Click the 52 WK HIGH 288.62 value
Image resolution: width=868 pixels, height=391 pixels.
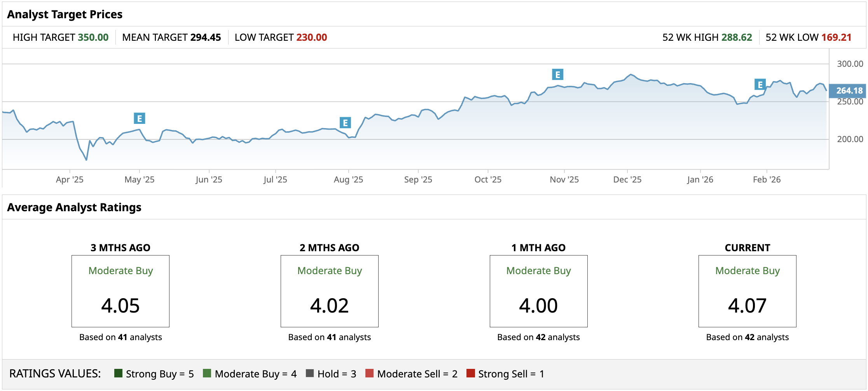pyautogui.click(x=737, y=37)
